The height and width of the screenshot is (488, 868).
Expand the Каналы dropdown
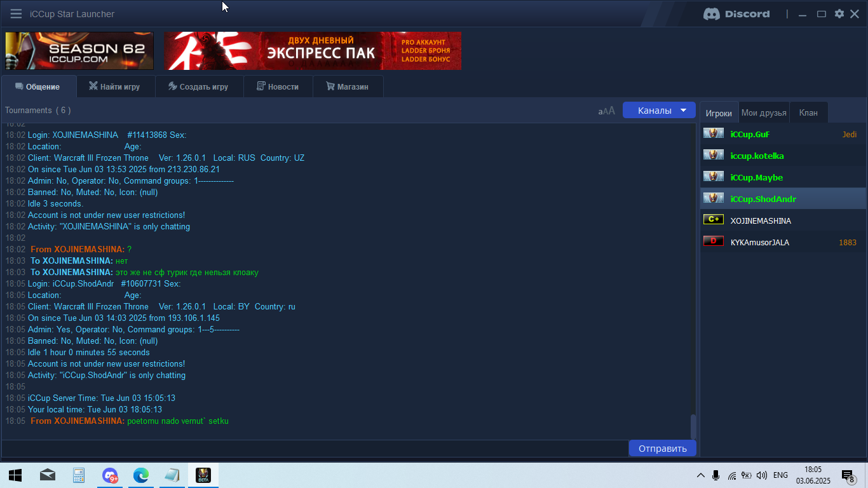[x=659, y=111]
